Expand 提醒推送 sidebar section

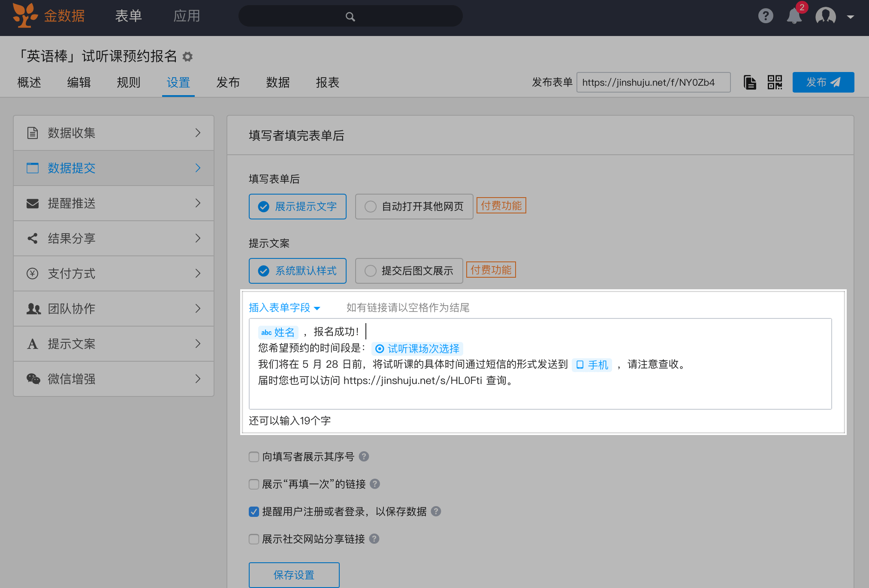pos(114,203)
